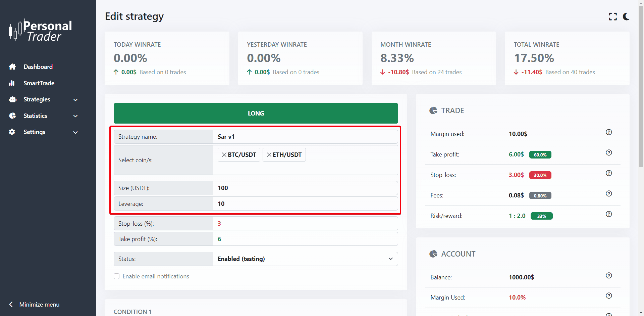Toggle fullscreen mode icon
The image size is (644, 316).
click(613, 17)
